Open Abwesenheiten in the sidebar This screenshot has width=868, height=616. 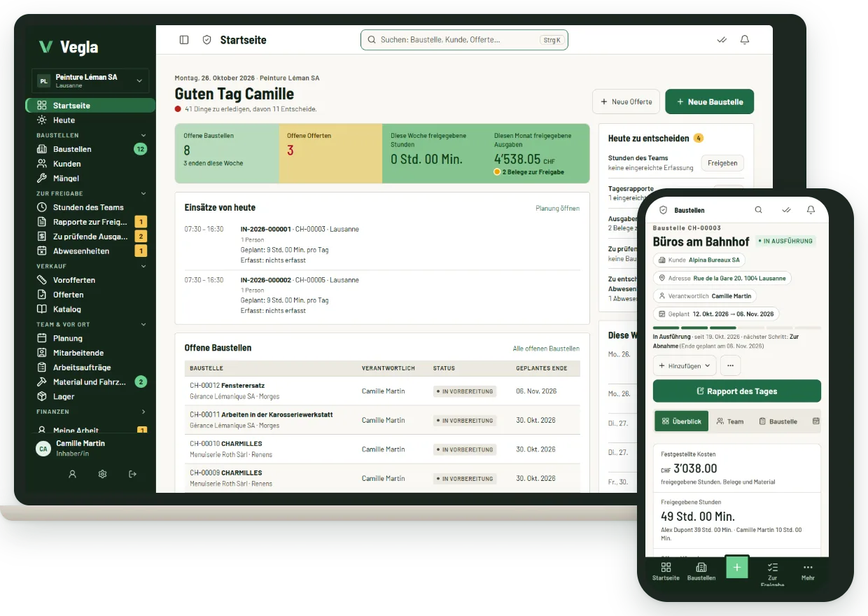point(90,251)
